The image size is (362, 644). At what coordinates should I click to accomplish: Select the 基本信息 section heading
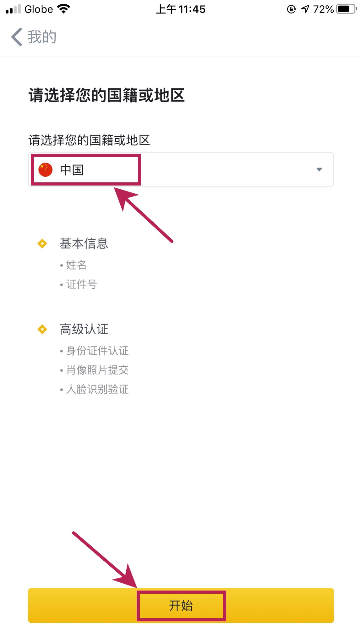pos(84,243)
